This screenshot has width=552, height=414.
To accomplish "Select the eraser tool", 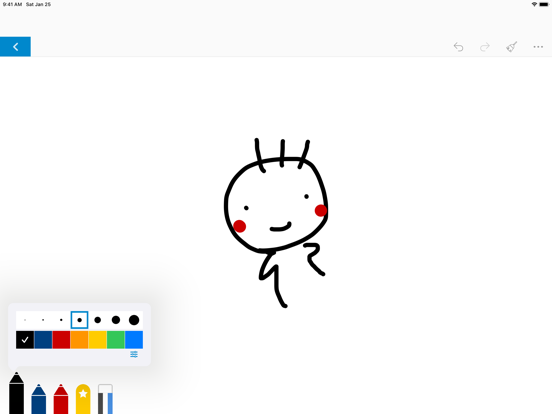I will 105,399.
